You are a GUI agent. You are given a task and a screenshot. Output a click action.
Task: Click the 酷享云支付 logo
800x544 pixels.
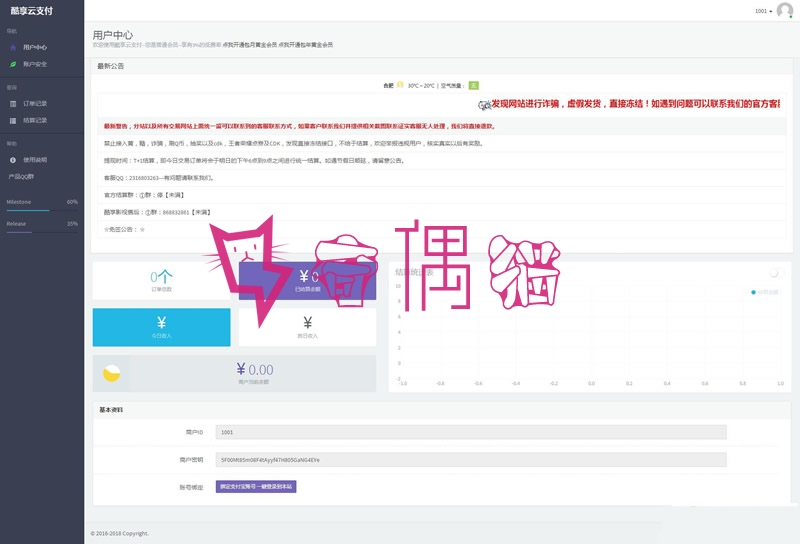(32, 11)
